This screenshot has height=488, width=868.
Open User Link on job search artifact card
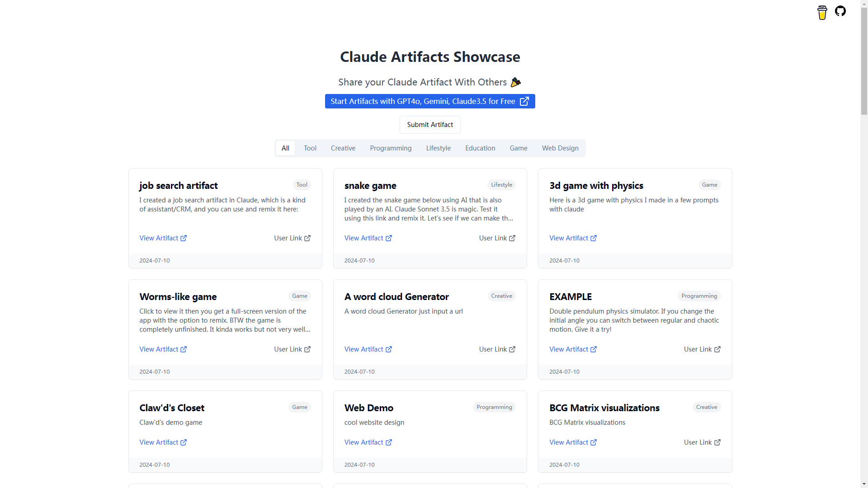292,238
